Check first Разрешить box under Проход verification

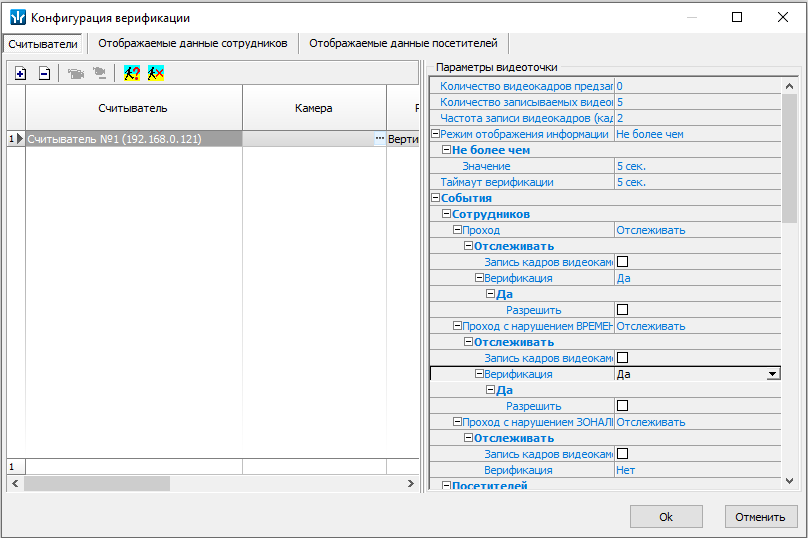coord(622,310)
